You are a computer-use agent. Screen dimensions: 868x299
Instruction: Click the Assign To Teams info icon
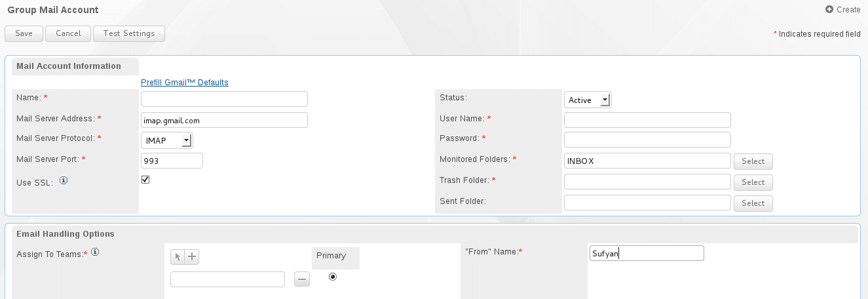click(95, 252)
